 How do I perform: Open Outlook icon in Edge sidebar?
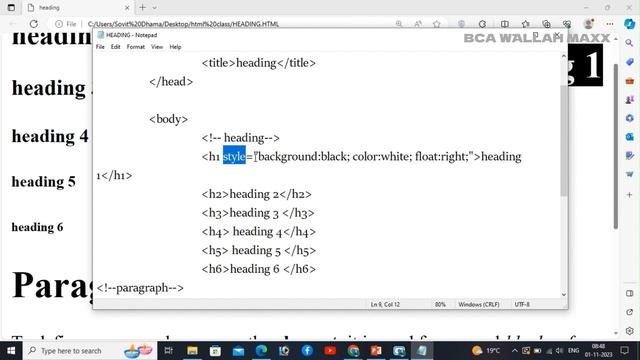click(x=629, y=136)
